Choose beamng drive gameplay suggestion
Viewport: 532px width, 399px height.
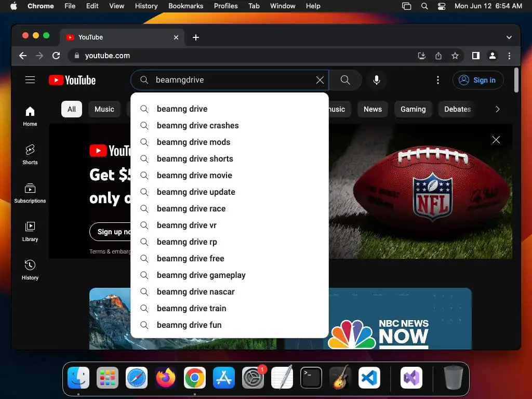tap(229, 275)
